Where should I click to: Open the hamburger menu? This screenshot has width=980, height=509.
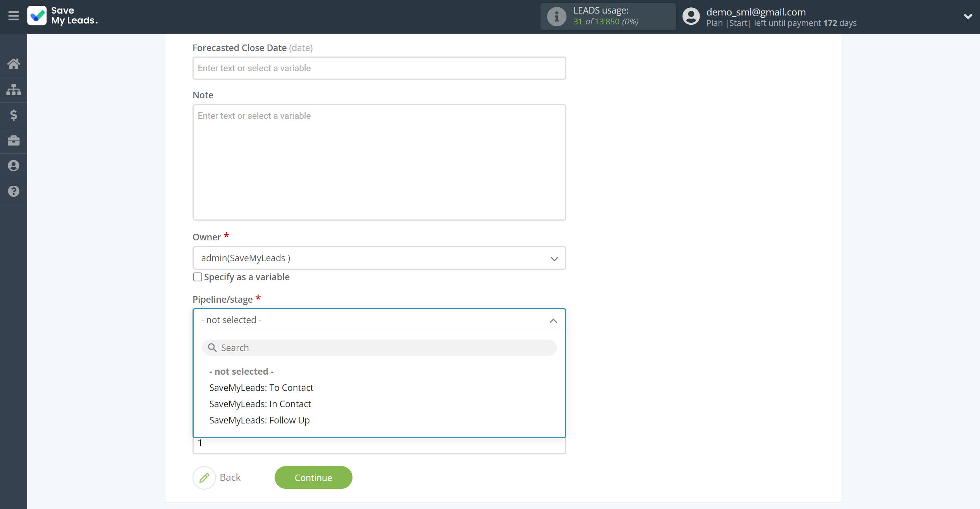(14, 16)
